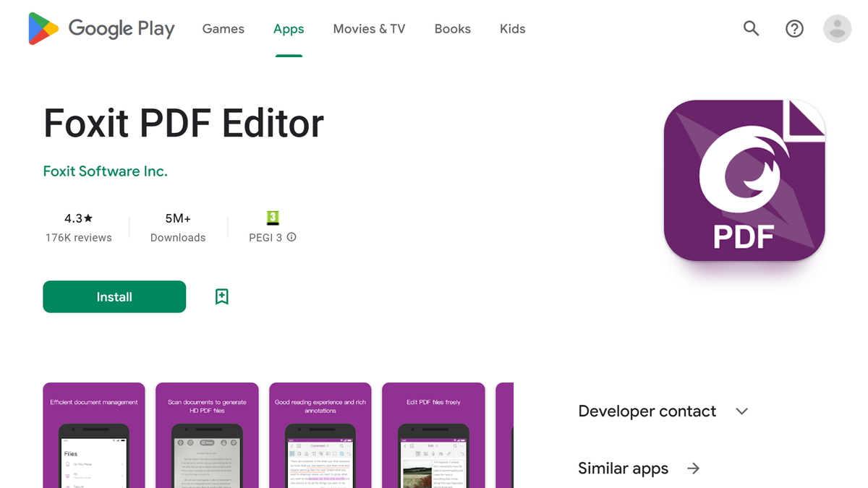Screen dimensions: 868x488
Task: View the Edit PDF files freely screenshot
Action: coord(433,434)
